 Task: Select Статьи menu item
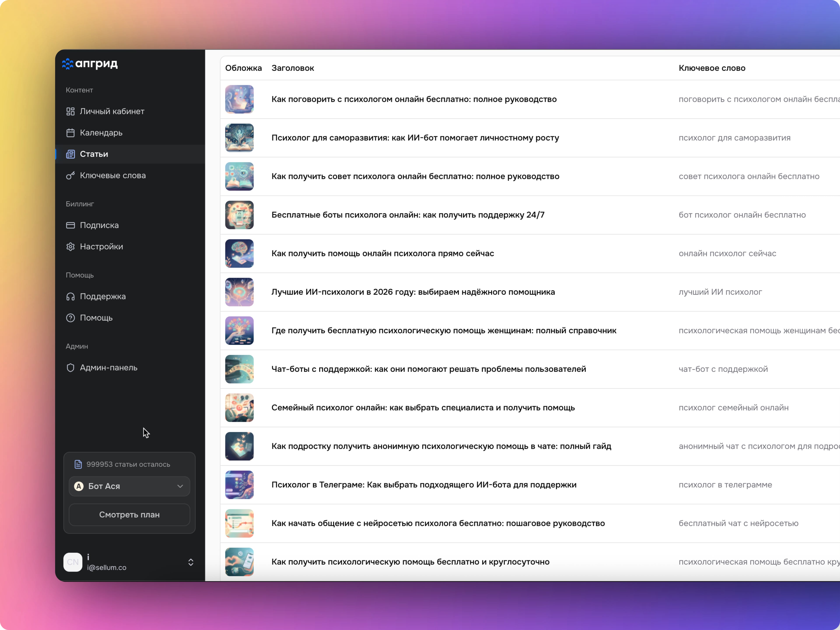(130, 154)
